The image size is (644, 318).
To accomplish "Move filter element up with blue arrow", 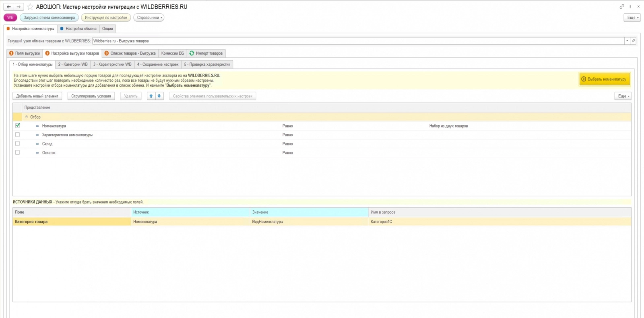I will [x=151, y=96].
